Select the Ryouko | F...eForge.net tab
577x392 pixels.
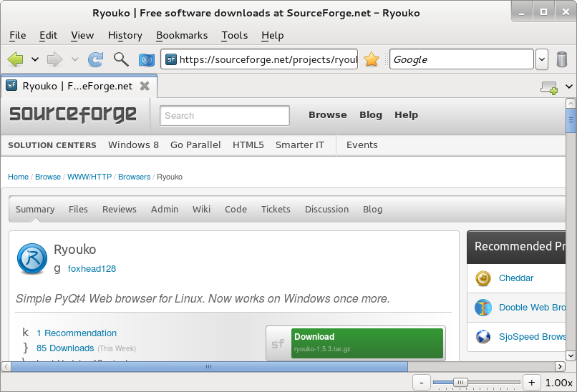coord(79,86)
